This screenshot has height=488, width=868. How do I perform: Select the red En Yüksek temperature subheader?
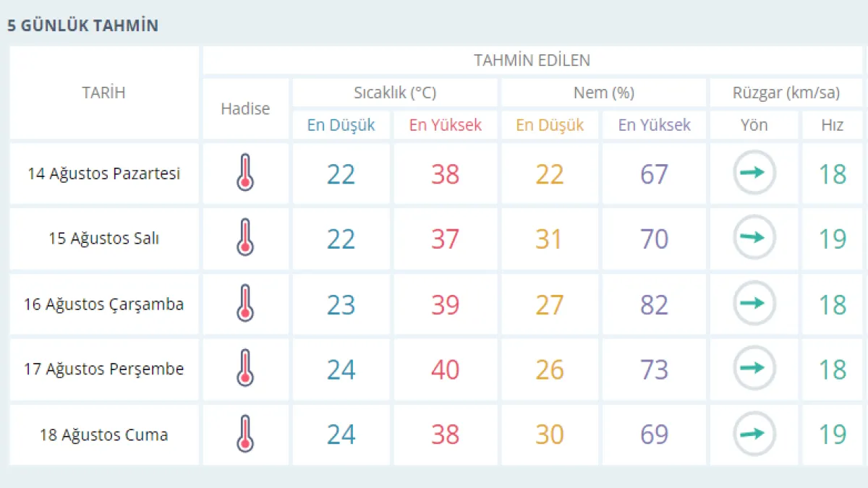(x=445, y=125)
